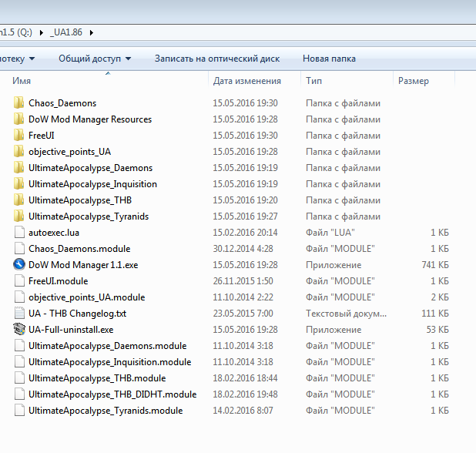This screenshot has width=476, height=453.
Task: Click Записать на оптический диск button
Action: pyautogui.click(x=217, y=59)
